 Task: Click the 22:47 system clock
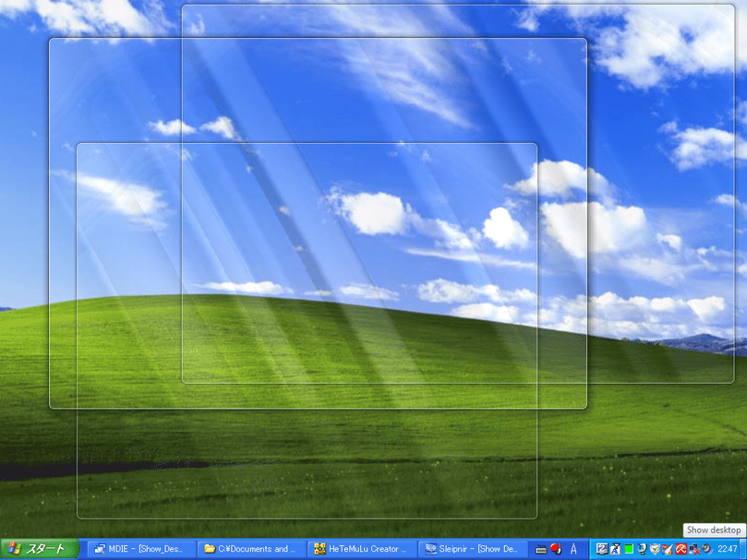point(727,549)
